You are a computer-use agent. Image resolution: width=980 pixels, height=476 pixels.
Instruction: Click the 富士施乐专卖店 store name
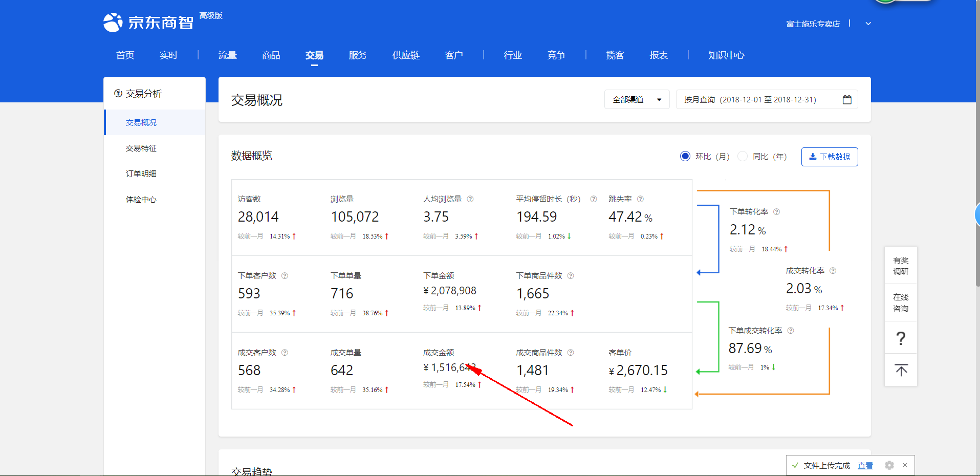[813, 24]
